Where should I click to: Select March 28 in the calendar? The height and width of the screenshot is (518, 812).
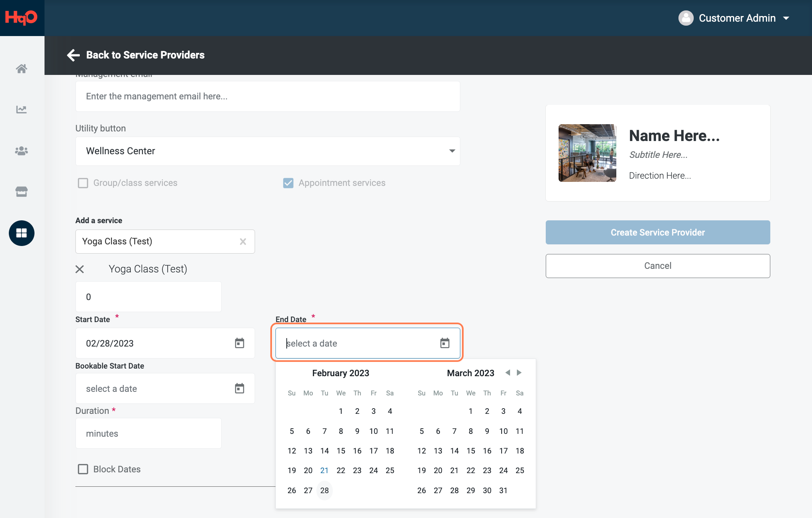pyautogui.click(x=454, y=490)
